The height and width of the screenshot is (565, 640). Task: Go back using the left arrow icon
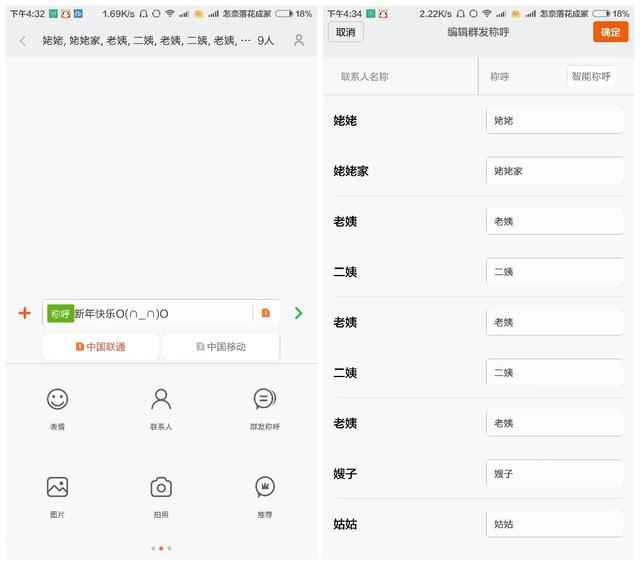(23, 40)
